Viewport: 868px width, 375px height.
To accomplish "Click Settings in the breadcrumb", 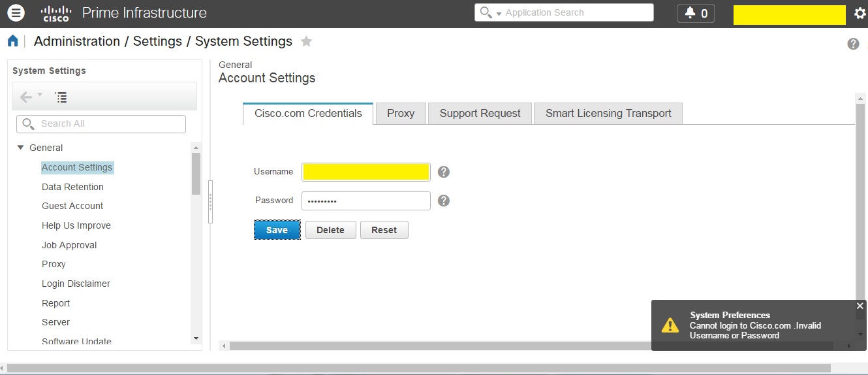I will [x=157, y=41].
